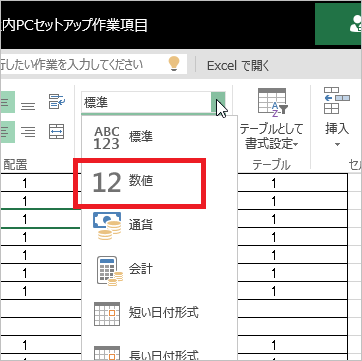Click the 12 数値 icon
The image size is (362, 361).
[x=107, y=183]
